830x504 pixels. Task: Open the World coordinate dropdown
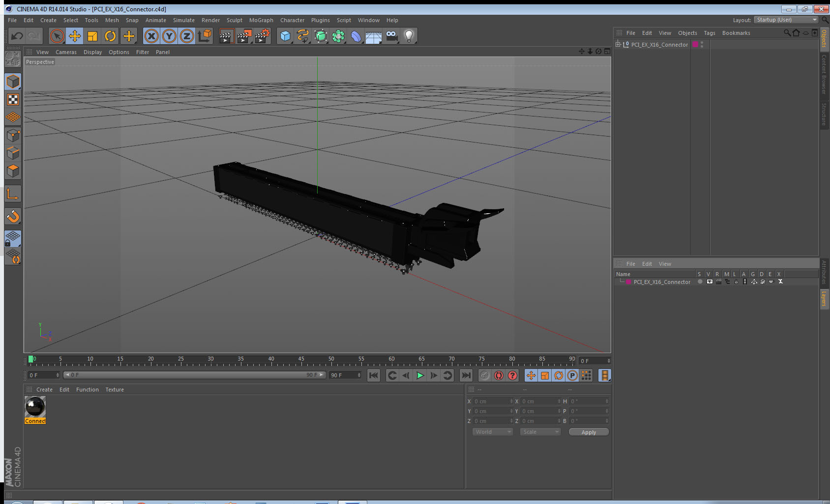493,432
